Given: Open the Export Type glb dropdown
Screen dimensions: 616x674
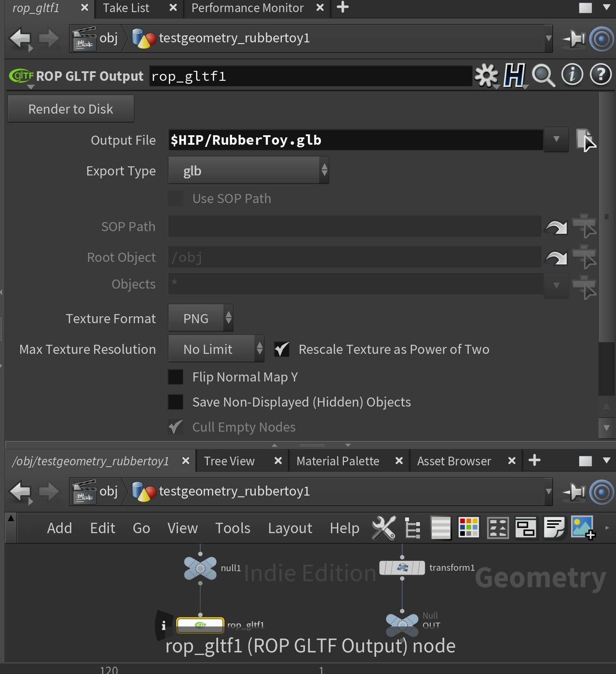Looking at the screenshot, I should (248, 170).
